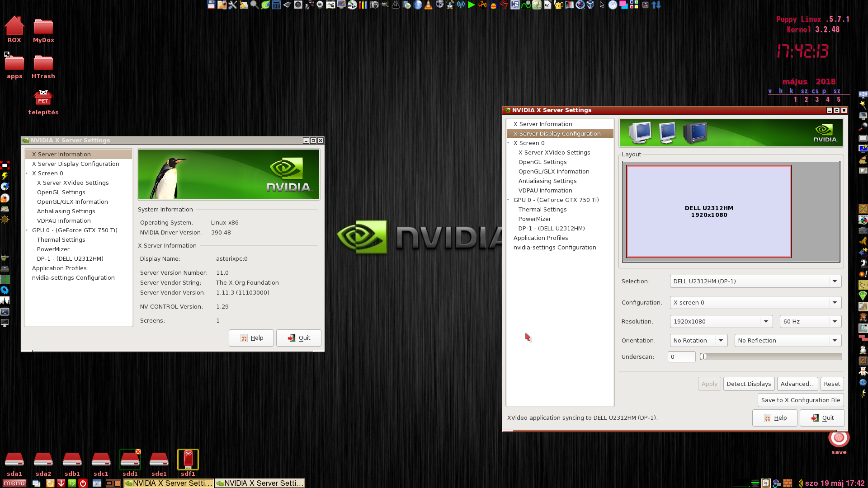
Task: Open Application Profiles in right window
Action: [541, 238]
